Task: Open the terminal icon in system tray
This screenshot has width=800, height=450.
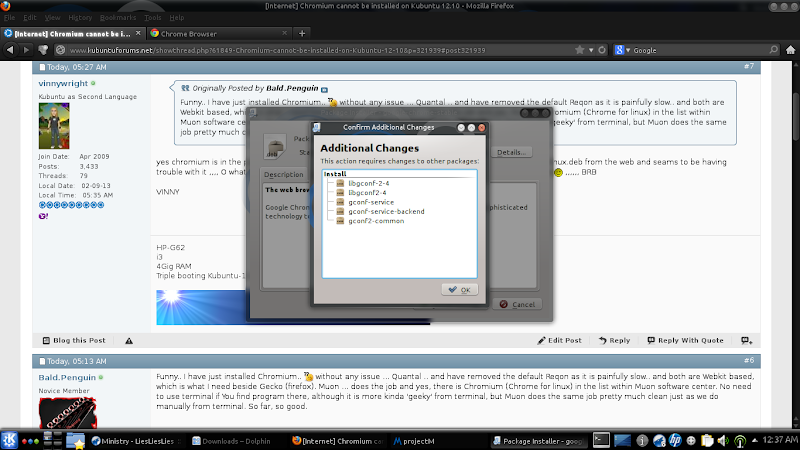Action: pos(601,440)
